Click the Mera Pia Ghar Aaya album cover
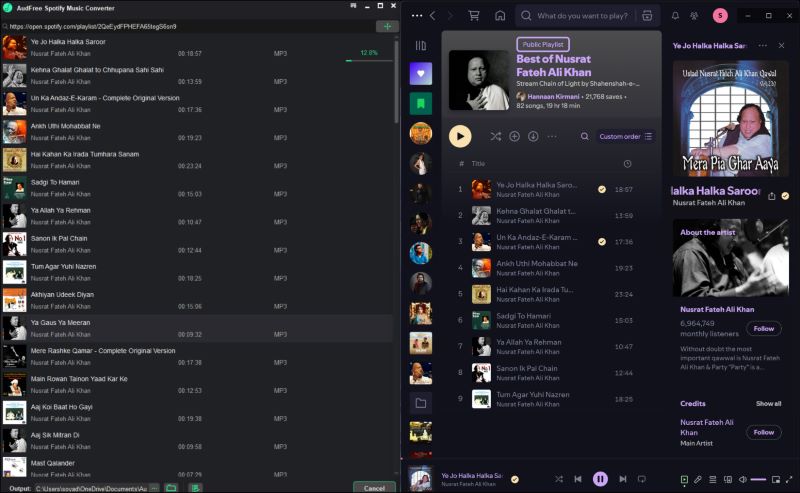 [731, 118]
